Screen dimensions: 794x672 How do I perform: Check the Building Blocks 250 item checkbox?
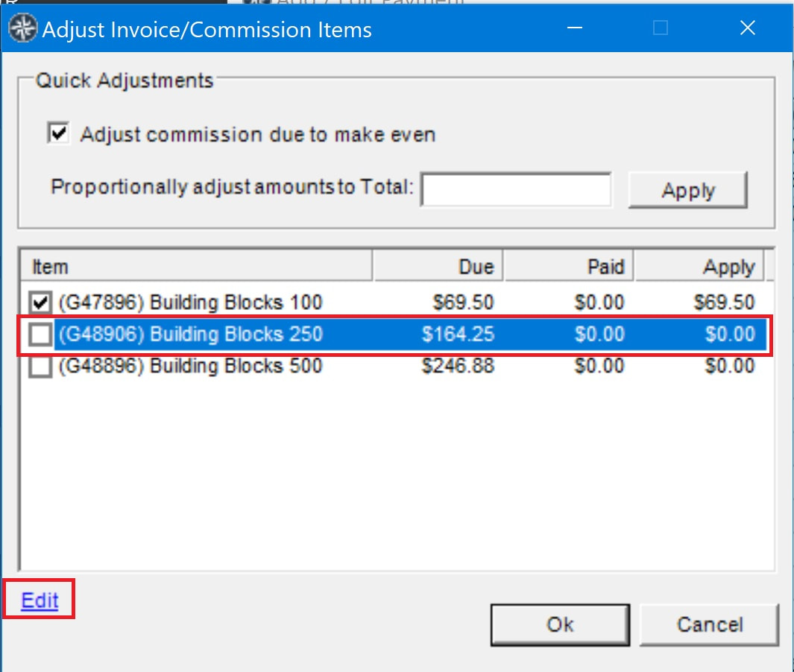[x=40, y=335]
